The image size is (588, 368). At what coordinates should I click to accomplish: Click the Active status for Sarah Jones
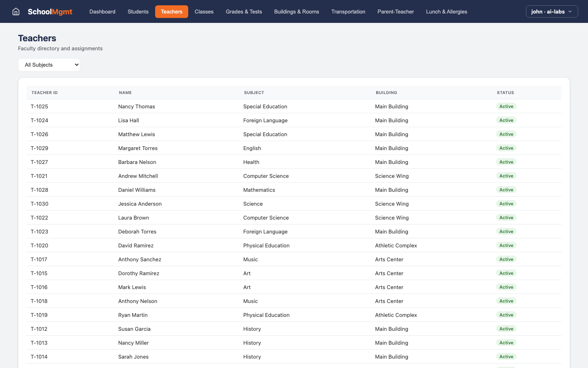(506, 357)
